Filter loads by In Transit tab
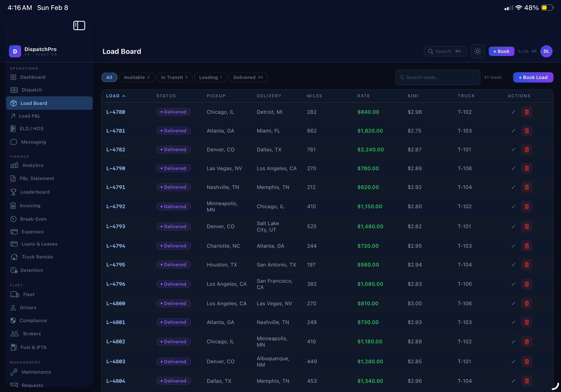The image size is (561, 392). (174, 77)
